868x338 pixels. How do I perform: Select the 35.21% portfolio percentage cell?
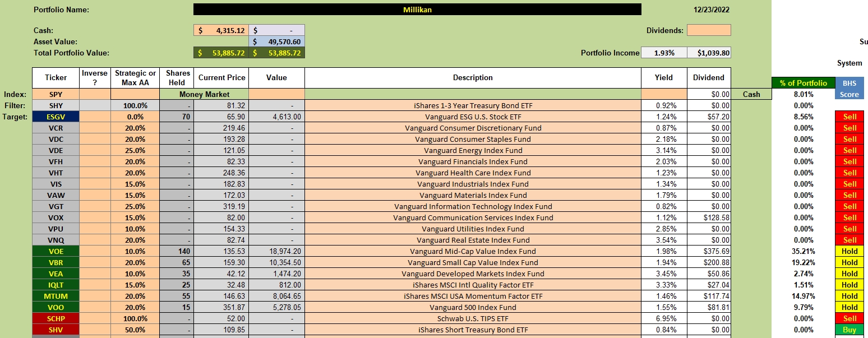coord(803,251)
